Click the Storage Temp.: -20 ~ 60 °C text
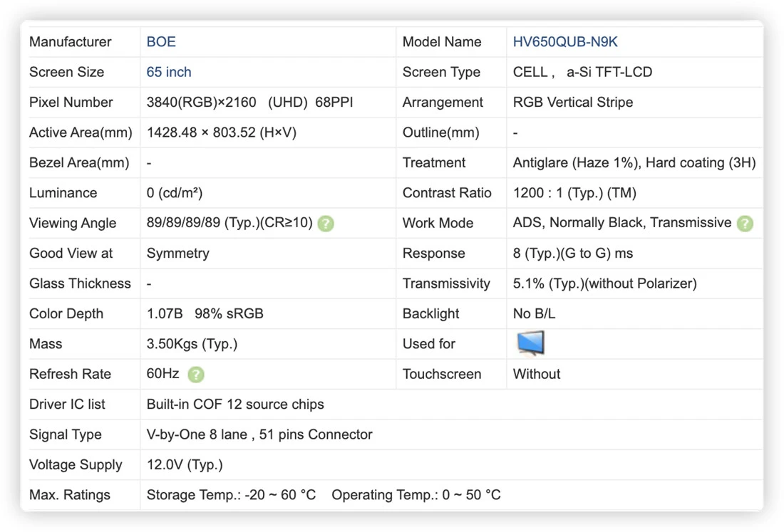 point(231,495)
